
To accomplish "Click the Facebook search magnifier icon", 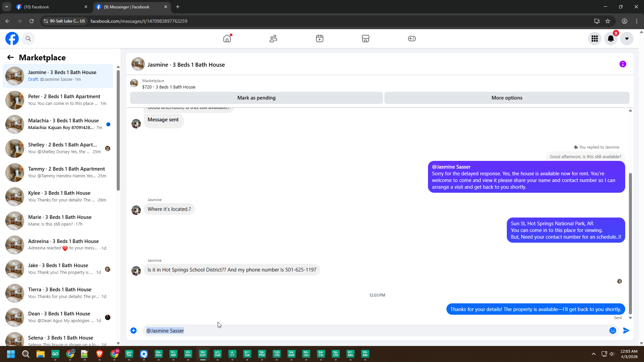I will 28,39.
